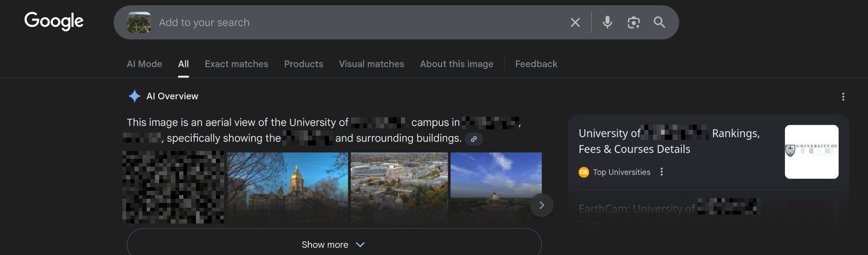Screen dimensions: 868x255
Task: Open AI Overview three-dot options menu
Action: (x=843, y=97)
